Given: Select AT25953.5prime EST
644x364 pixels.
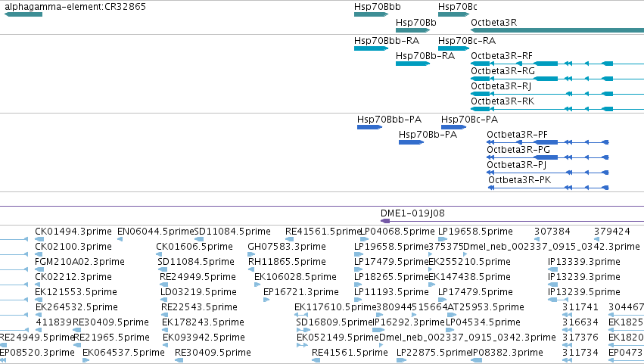Looking at the screenshot, I should coord(450,316).
